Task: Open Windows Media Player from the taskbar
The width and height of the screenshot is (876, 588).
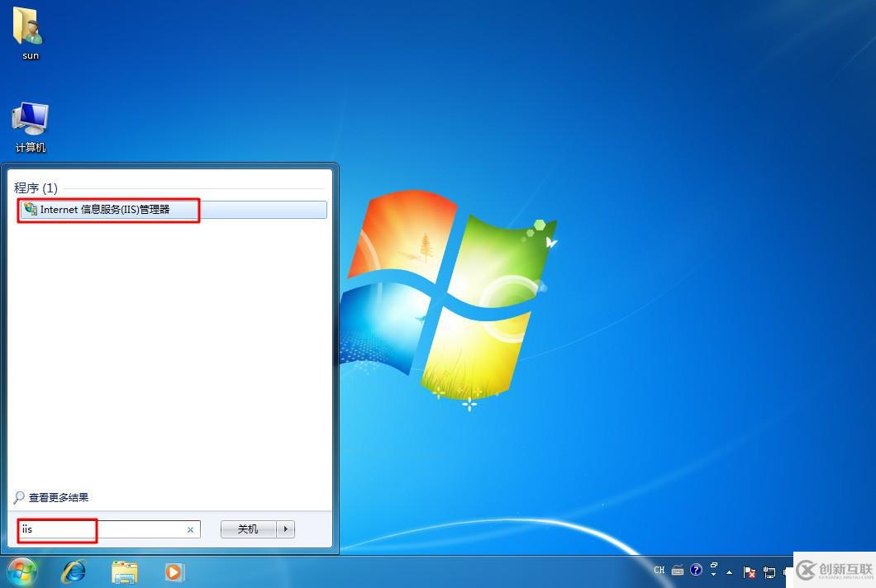Action: [174, 572]
